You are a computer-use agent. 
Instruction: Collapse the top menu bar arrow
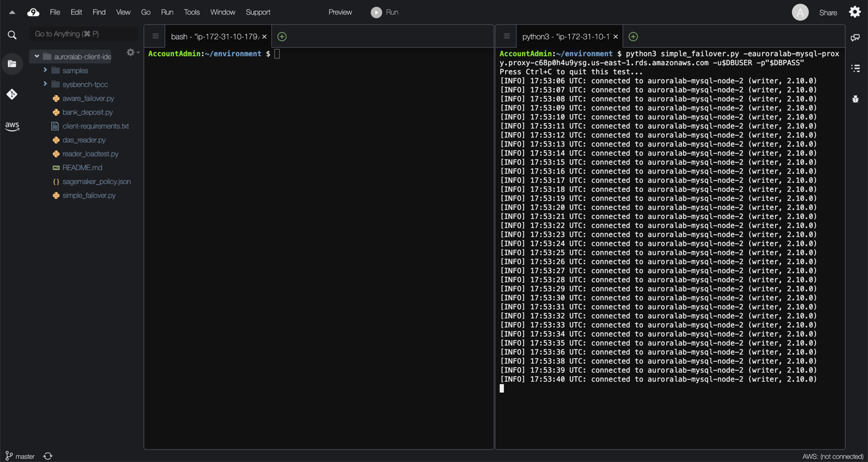coord(12,12)
